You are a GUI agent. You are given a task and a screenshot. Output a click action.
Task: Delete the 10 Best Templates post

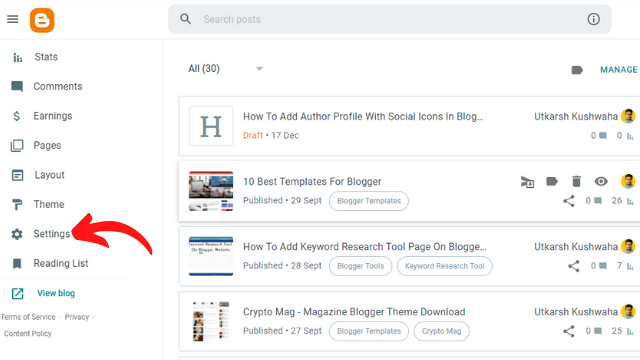coord(576,181)
